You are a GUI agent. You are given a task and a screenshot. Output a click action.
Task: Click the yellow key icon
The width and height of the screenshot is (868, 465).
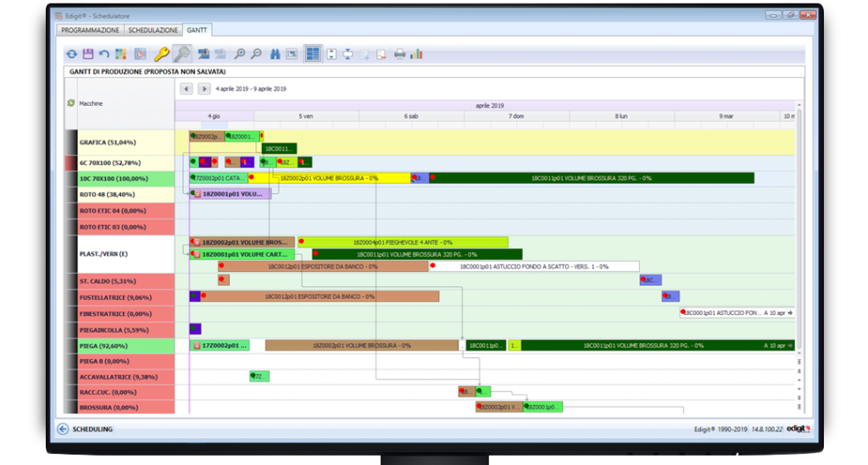click(x=161, y=54)
